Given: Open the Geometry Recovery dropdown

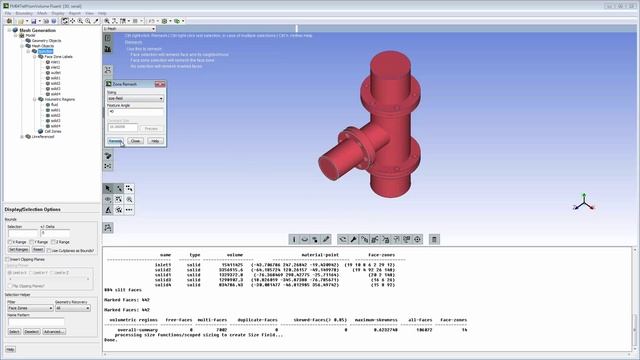Looking at the screenshot, I should tap(73, 308).
